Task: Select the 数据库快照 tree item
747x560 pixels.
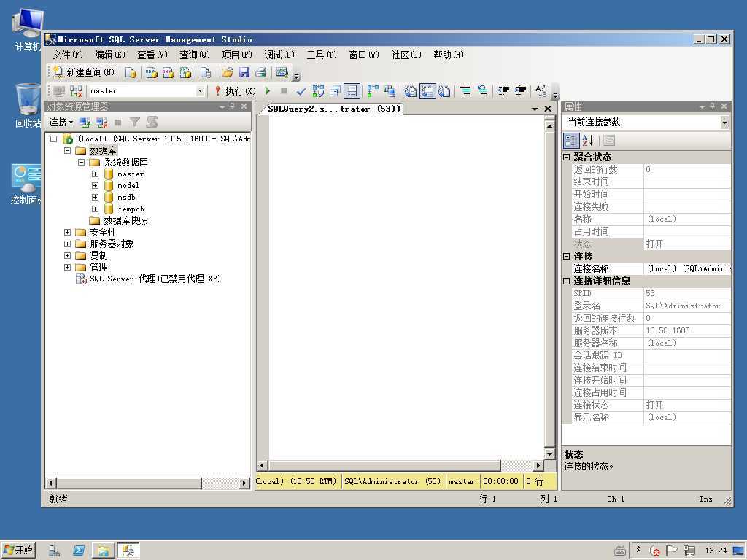Action: [x=125, y=220]
